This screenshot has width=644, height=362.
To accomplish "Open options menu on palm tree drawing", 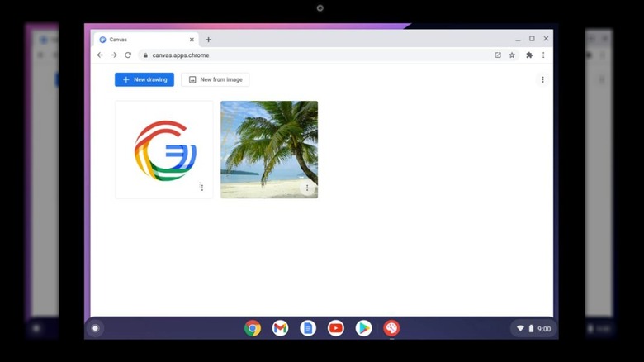I will (x=307, y=188).
